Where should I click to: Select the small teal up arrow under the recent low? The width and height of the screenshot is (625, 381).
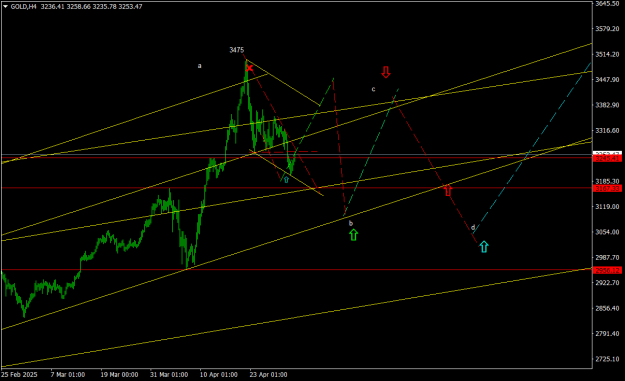click(286, 179)
